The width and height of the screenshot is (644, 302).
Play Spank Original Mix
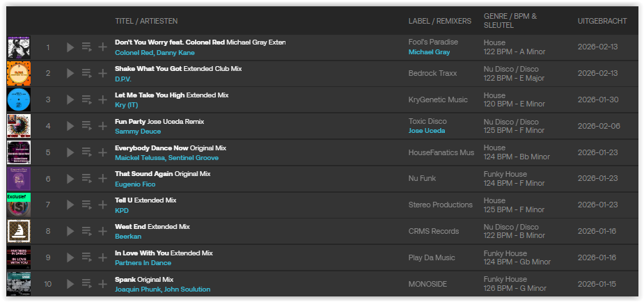coord(70,283)
